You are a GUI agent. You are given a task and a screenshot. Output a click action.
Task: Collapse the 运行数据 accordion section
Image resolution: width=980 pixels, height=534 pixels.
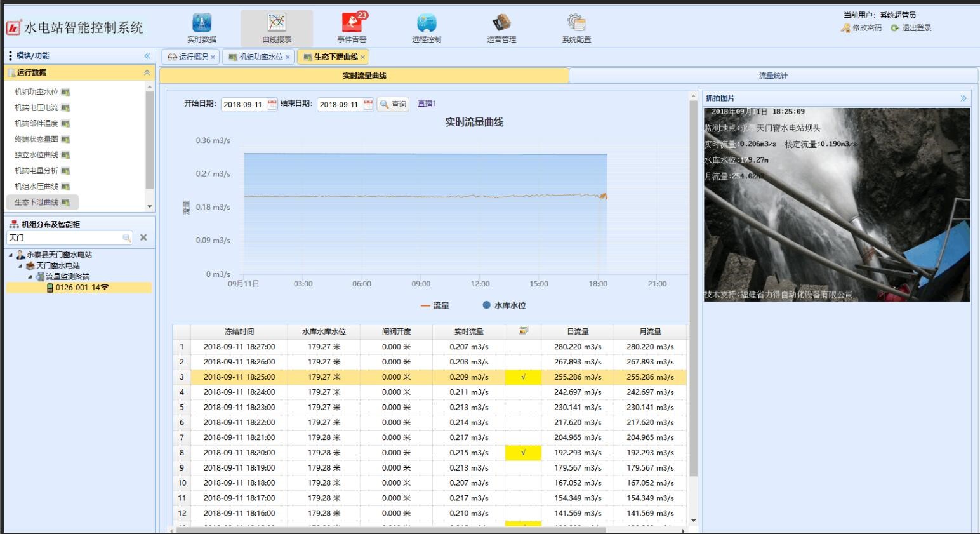pos(147,73)
